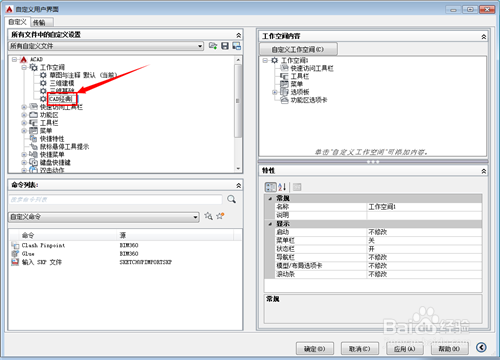This screenshot has height=360, width=500.
Task: Click the ACAD root node icon
Action: click(x=24, y=60)
